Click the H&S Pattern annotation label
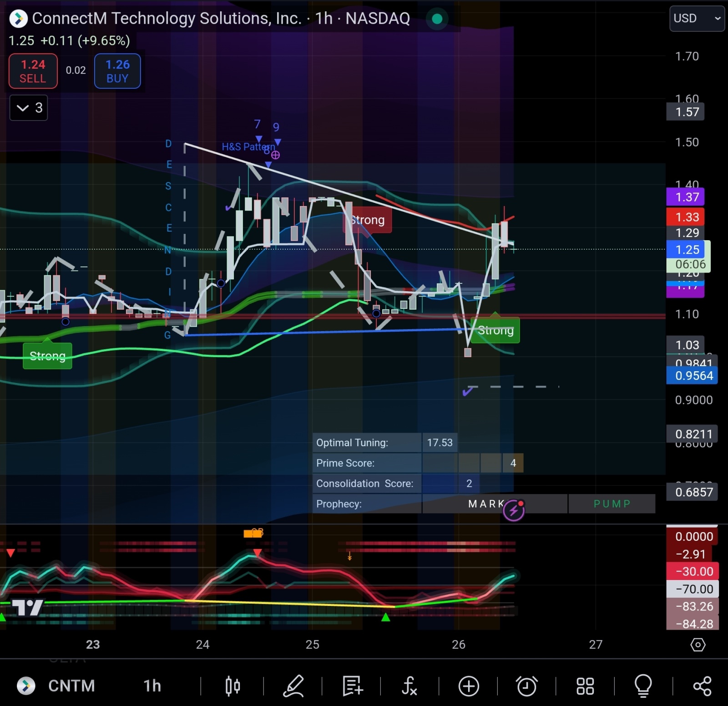Viewport: 728px width, 706px height. point(248,146)
